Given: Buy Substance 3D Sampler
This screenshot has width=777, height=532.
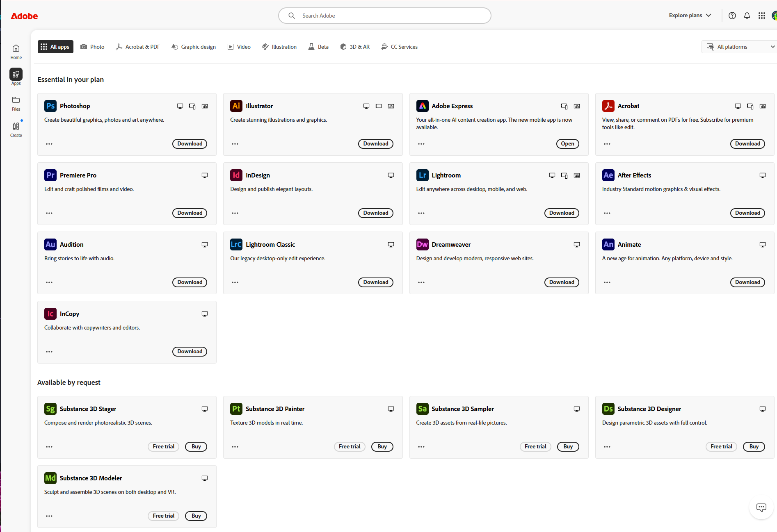Looking at the screenshot, I should click(568, 447).
